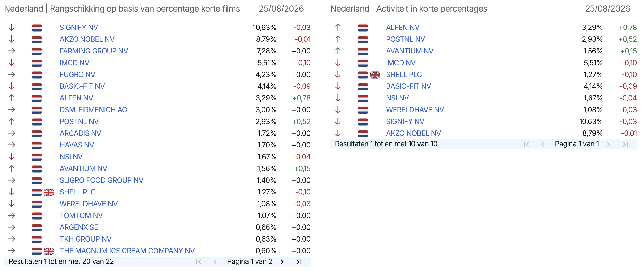
Task: Open SIGNIFY NV link in left table
Action: (x=79, y=28)
